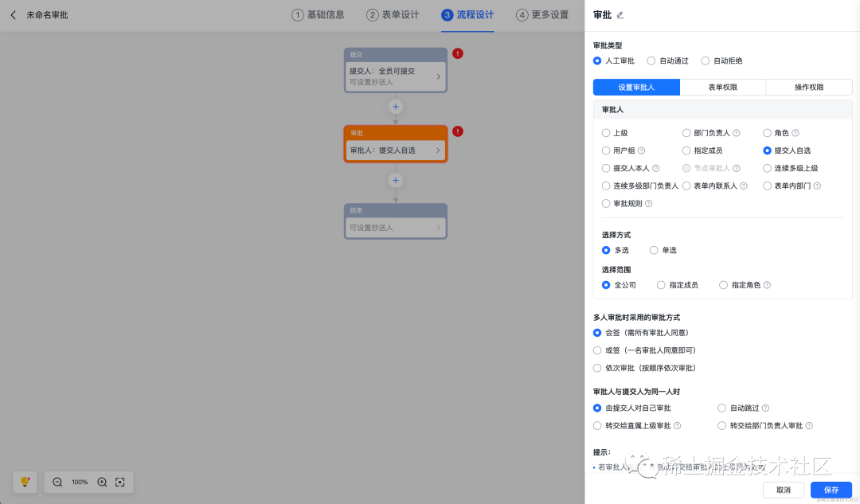Click the 取消 button

click(784, 490)
